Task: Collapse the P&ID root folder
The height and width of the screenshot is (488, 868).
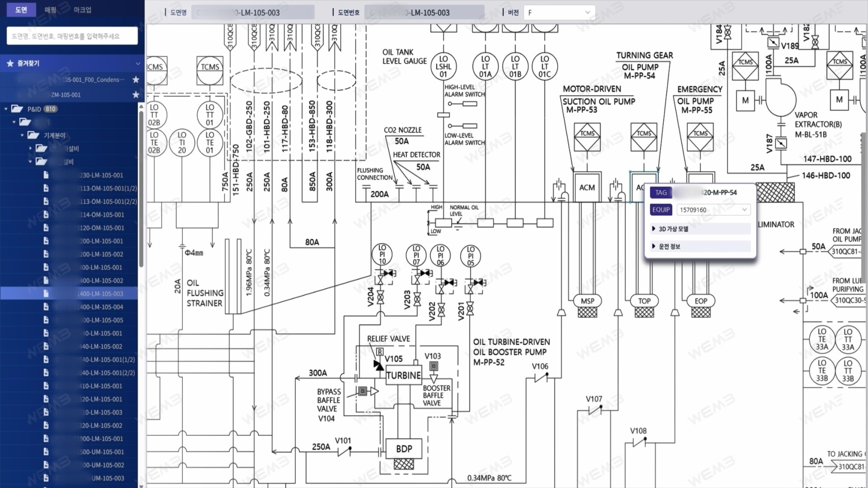Action: point(6,109)
